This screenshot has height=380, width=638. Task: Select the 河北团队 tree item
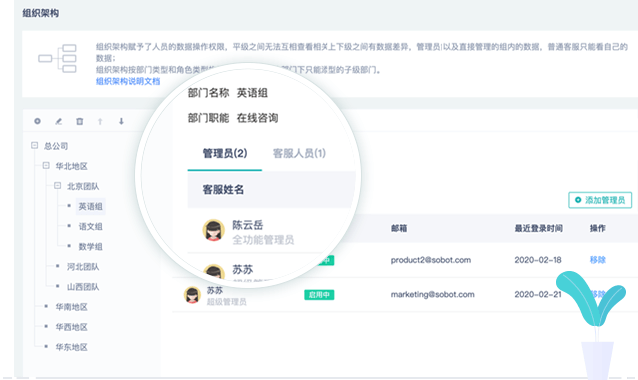pos(83,267)
